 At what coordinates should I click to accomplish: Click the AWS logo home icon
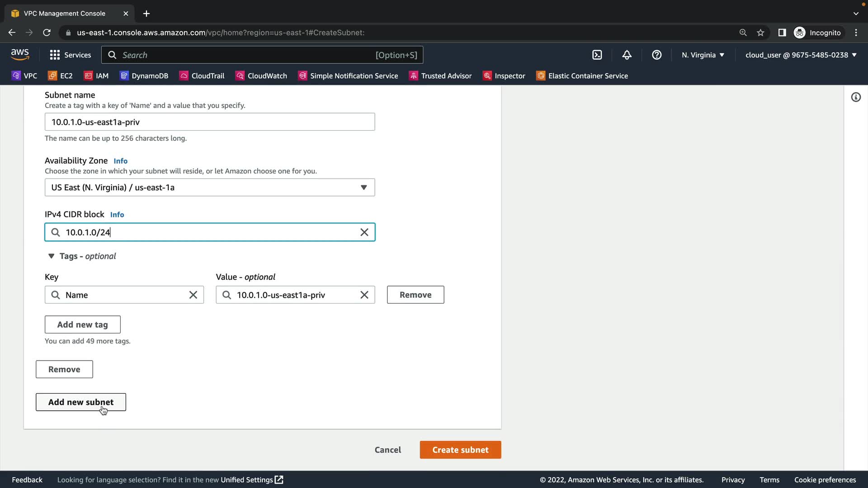[20, 55]
